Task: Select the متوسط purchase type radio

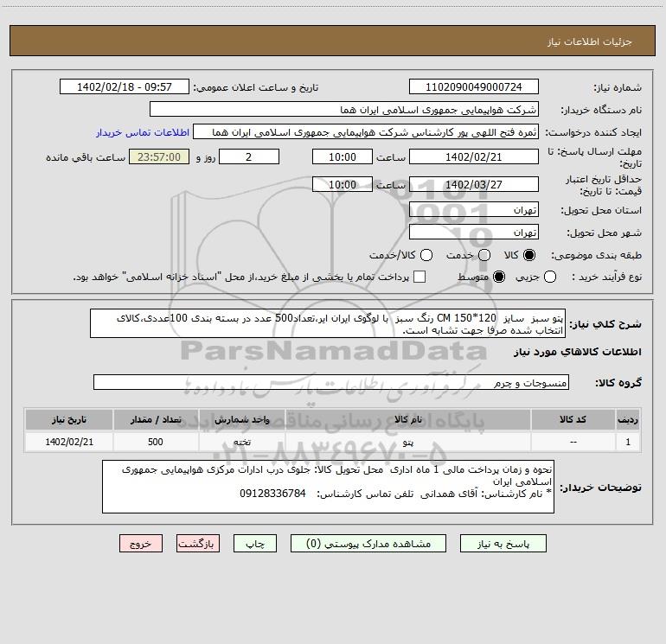Action: pos(499,277)
